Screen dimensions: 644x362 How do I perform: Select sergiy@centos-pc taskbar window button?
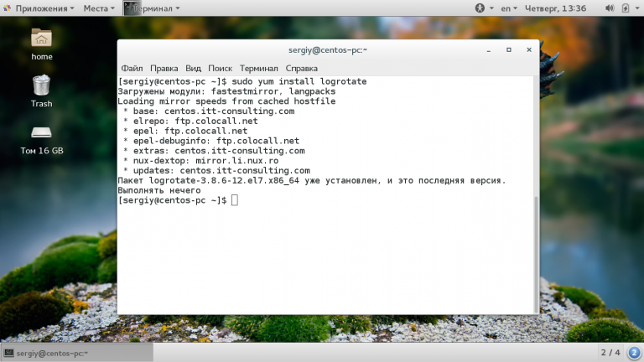point(77,353)
